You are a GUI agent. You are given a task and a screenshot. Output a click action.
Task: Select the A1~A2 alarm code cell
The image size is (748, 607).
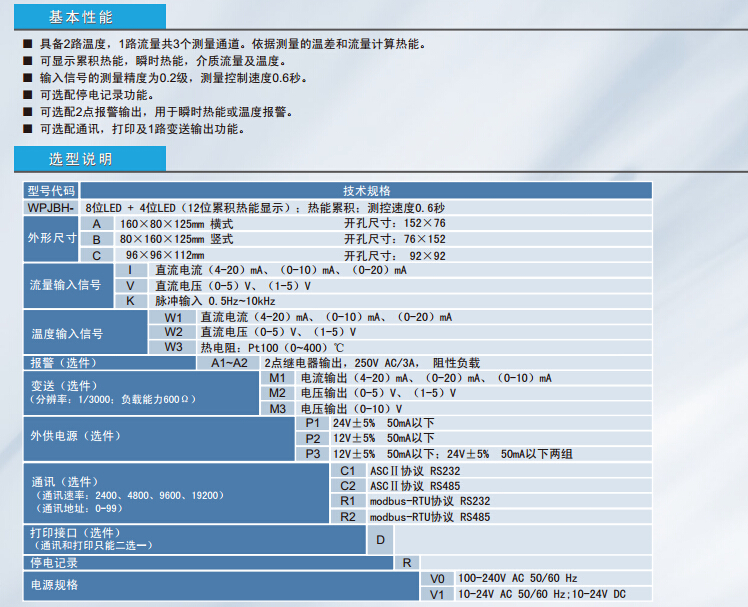point(228,363)
